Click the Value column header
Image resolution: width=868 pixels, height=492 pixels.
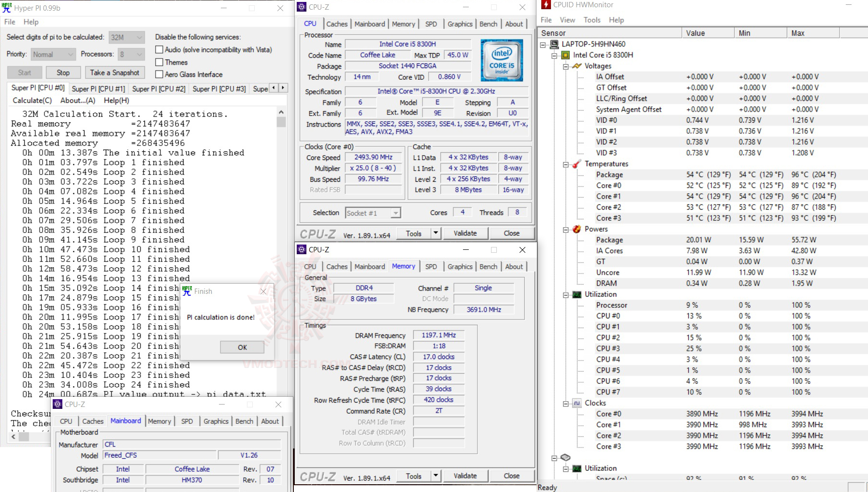pos(708,33)
